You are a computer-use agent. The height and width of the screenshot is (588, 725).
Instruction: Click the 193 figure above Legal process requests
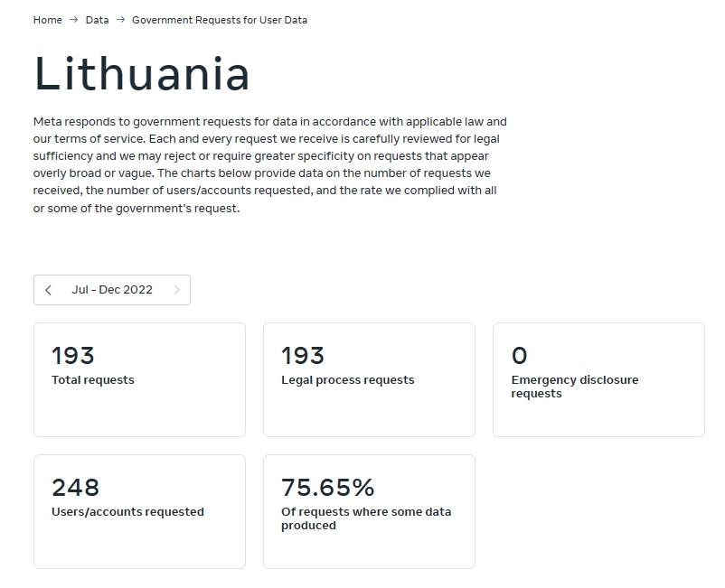click(x=303, y=356)
